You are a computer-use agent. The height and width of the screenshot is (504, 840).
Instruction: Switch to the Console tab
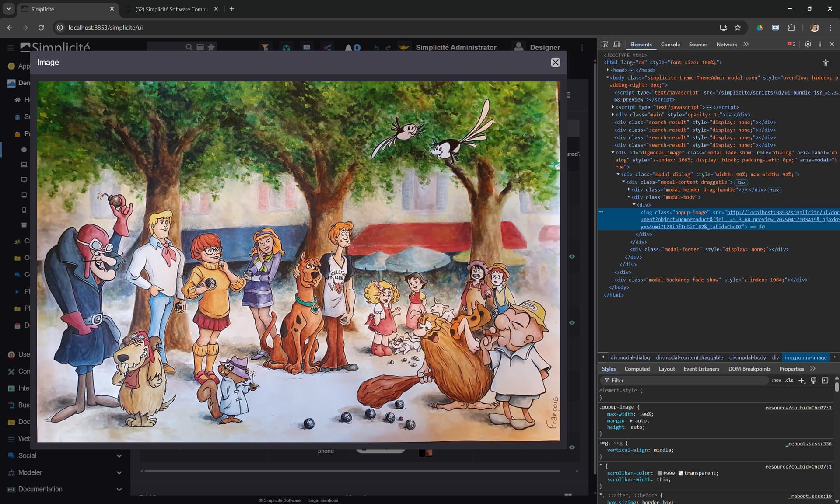tap(670, 45)
